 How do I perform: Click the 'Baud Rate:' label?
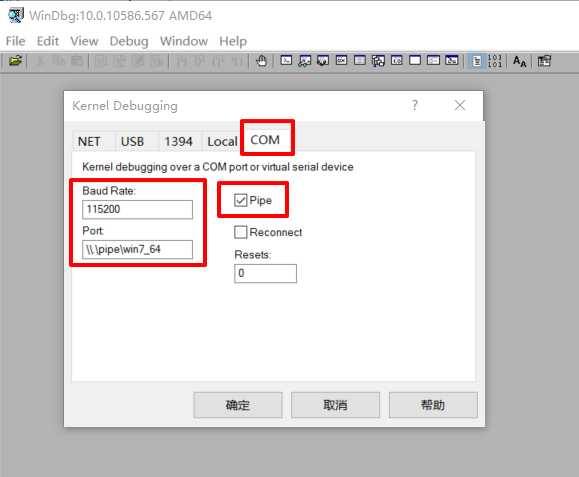[x=109, y=191]
